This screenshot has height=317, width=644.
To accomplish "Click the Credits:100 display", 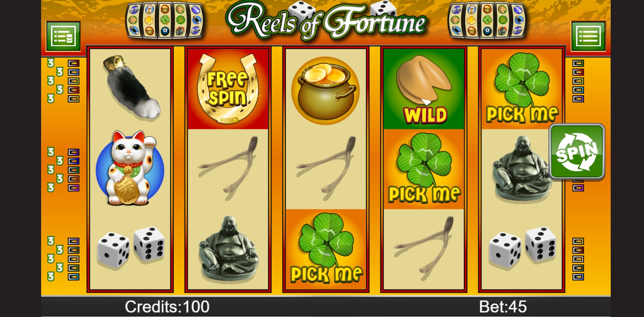I will pos(167,306).
